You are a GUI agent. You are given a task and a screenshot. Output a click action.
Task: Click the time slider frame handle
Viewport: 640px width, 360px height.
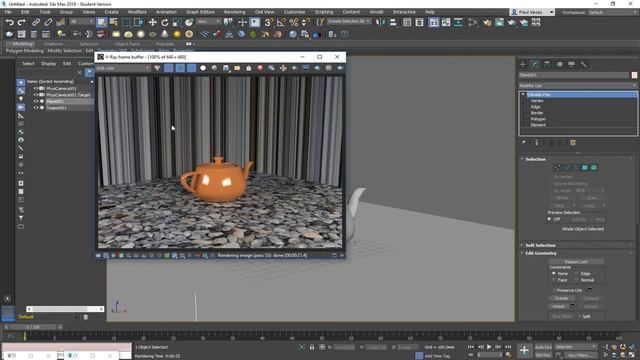(x=33, y=327)
